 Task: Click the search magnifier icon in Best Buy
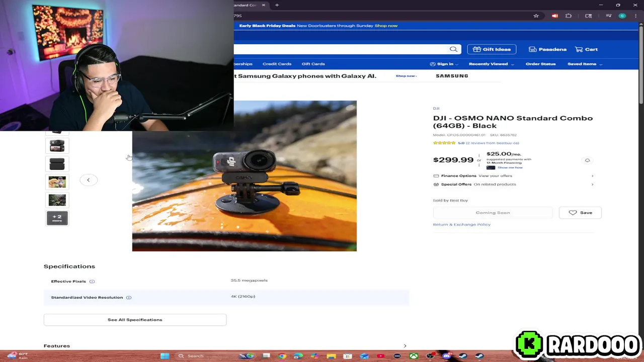tap(453, 49)
